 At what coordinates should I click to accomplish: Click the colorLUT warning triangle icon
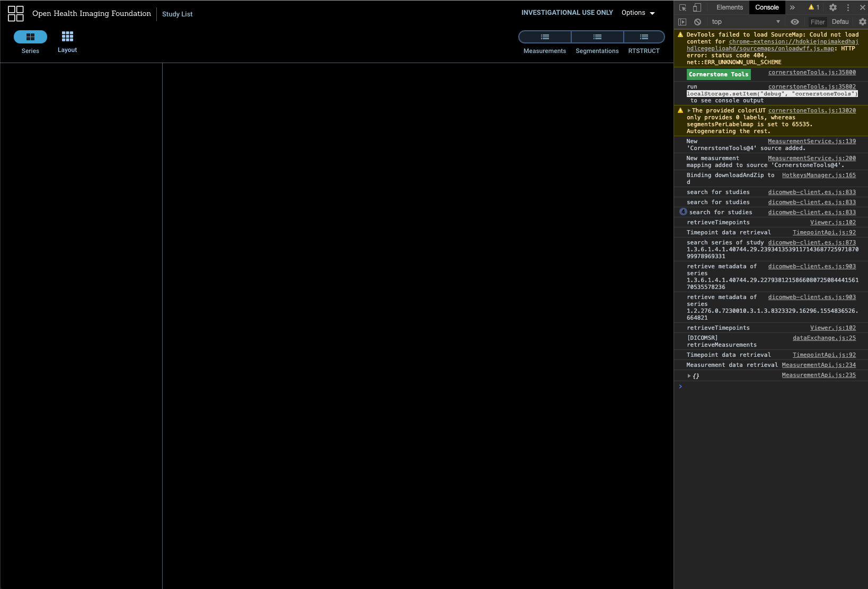pyautogui.click(x=680, y=110)
